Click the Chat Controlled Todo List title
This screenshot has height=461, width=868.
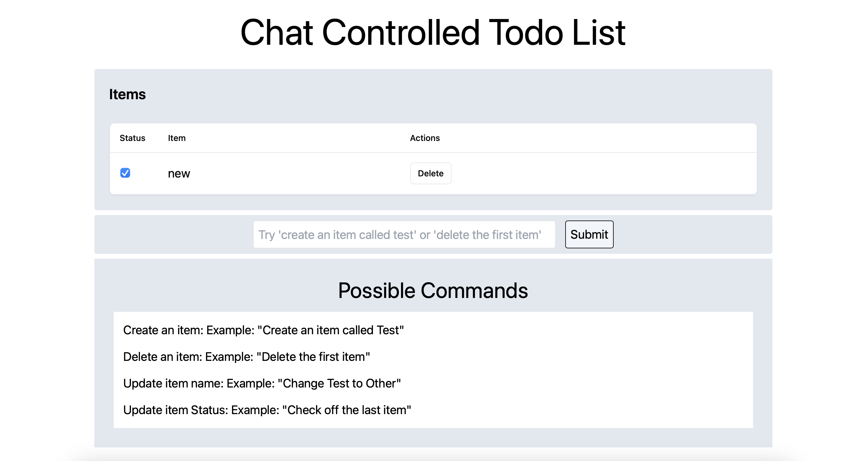click(433, 32)
